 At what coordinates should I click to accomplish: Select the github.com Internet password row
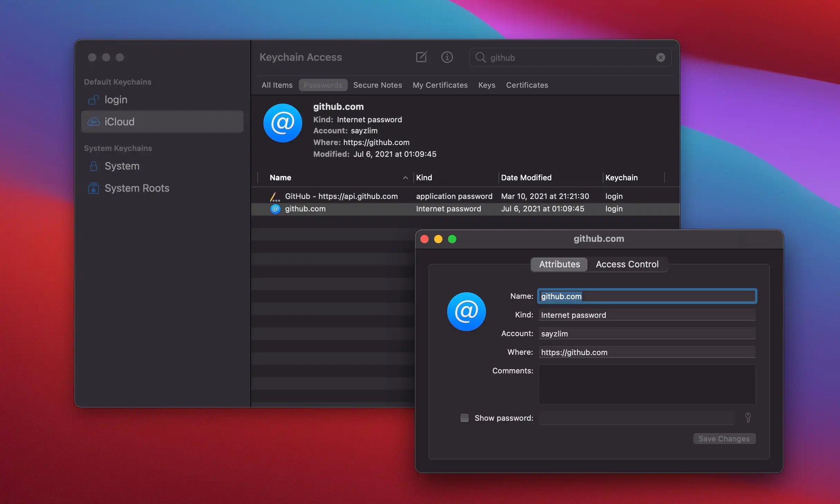tap(465, 209)
